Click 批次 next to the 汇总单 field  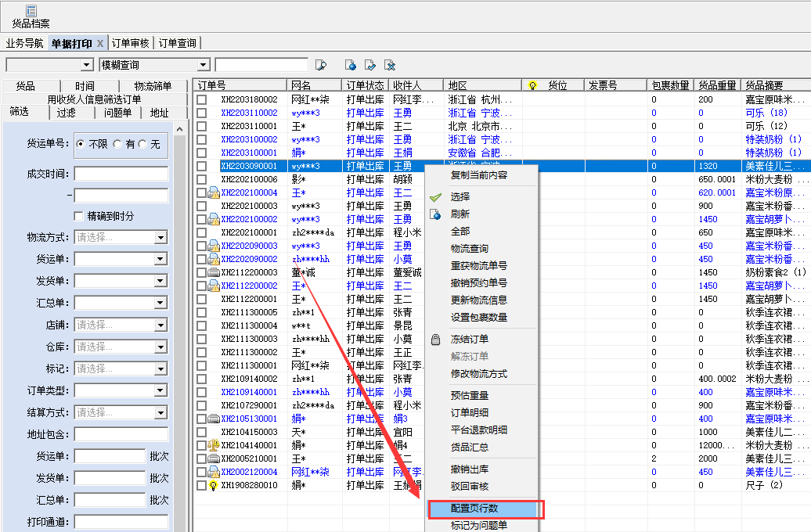coord(160,500)
